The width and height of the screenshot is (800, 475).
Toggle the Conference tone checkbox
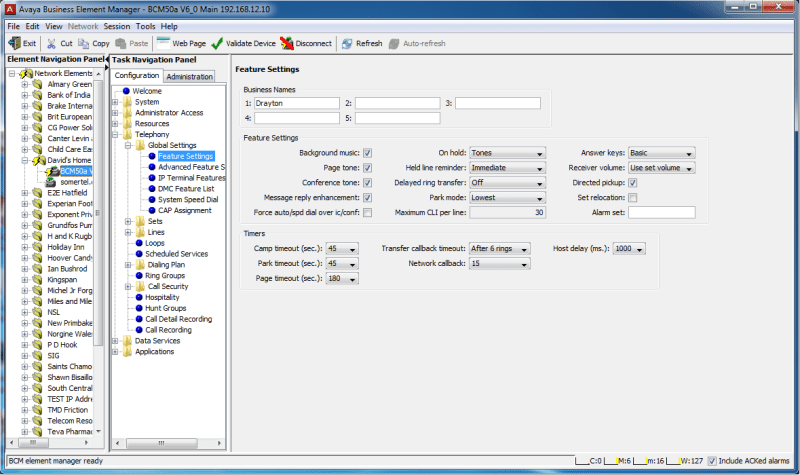click(x=367, y=183)
